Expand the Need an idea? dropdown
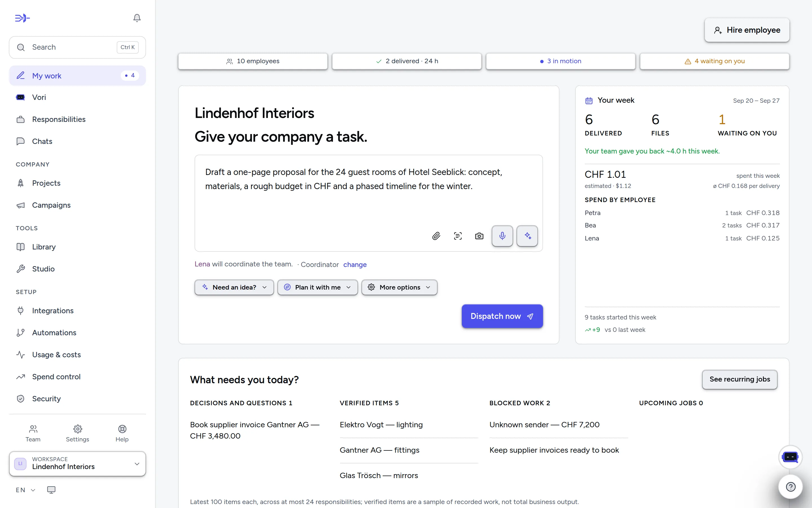Viewport: 812px width, 508px height. tap(234, 287)
